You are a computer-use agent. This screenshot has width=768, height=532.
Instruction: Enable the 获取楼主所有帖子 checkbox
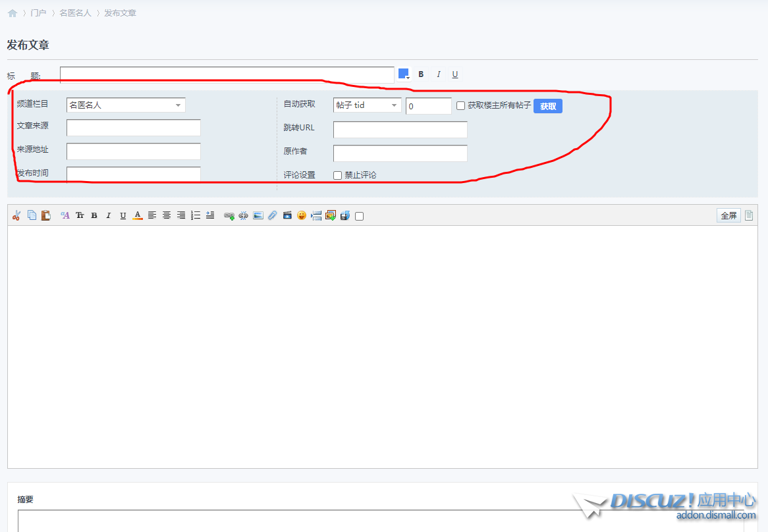[x=461, y=105]
